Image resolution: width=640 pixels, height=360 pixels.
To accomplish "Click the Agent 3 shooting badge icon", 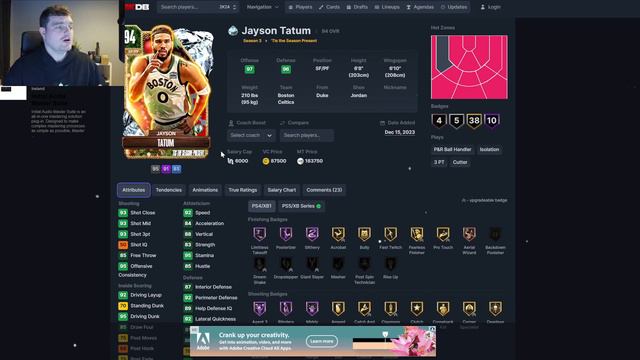I will click(260, 309).
